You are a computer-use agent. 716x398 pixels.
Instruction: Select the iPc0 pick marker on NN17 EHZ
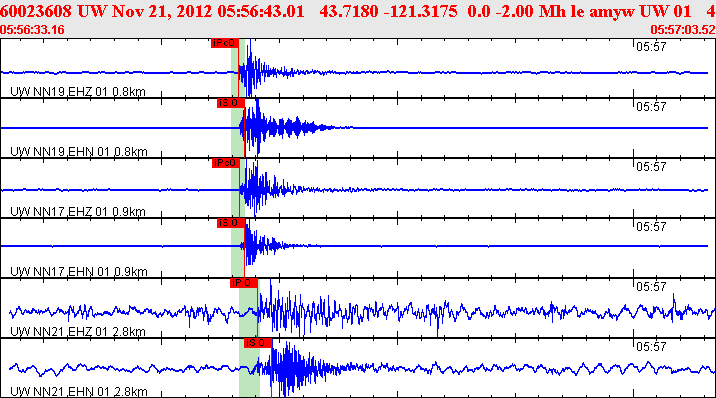226,163
